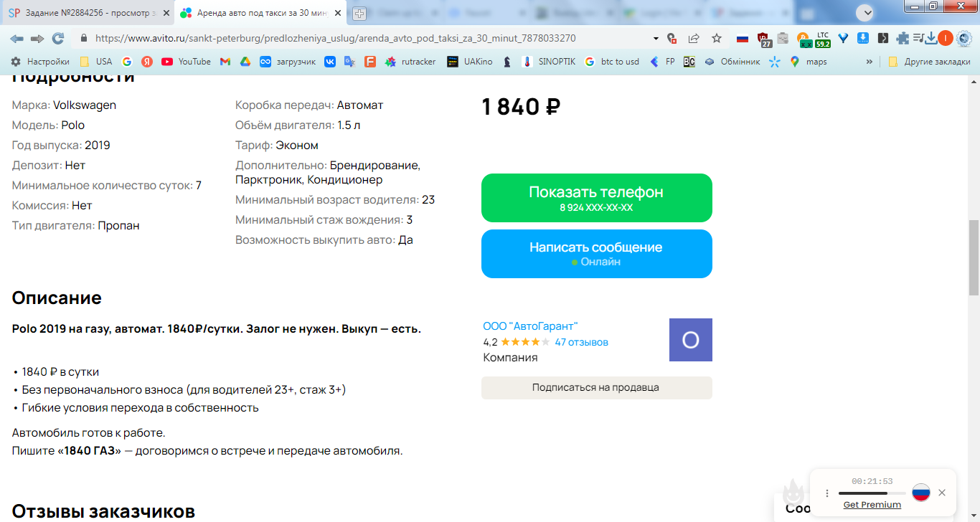Go back with the browser back arrow

pyautogui.click(x=17, y=38)
